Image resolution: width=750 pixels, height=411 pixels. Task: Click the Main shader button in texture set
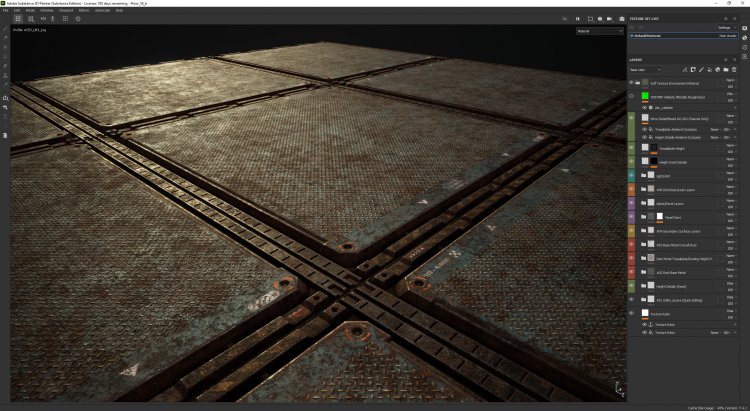pyautogui.click(x=728, y=36)
